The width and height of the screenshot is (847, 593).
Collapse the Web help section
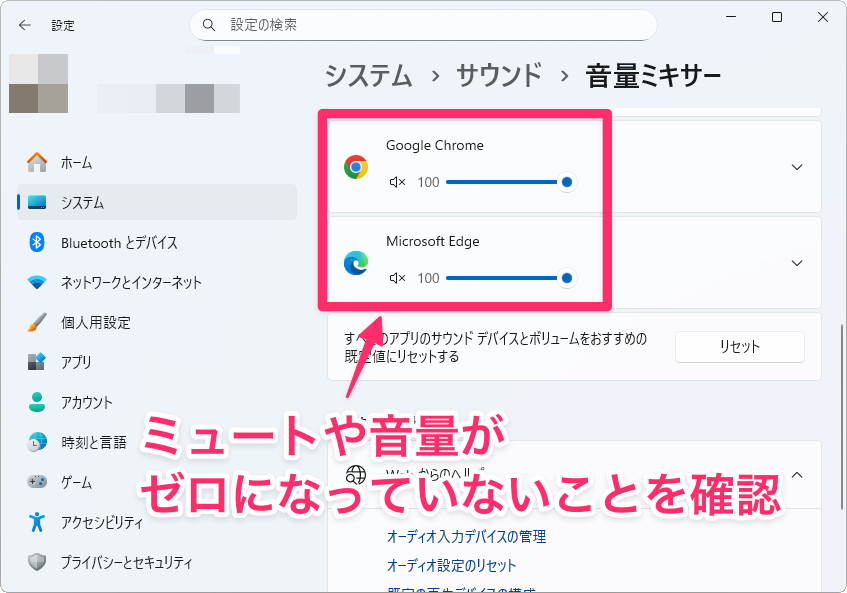[797, 475]
